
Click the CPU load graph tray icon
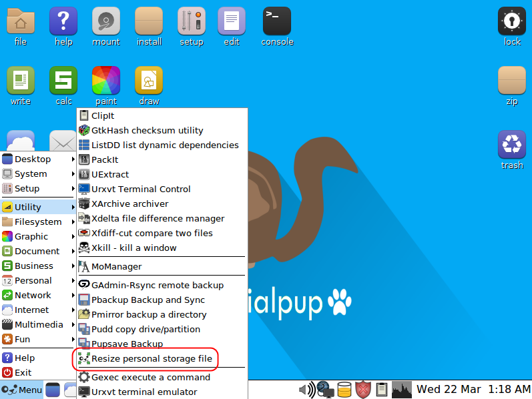[x=402, y=390]
